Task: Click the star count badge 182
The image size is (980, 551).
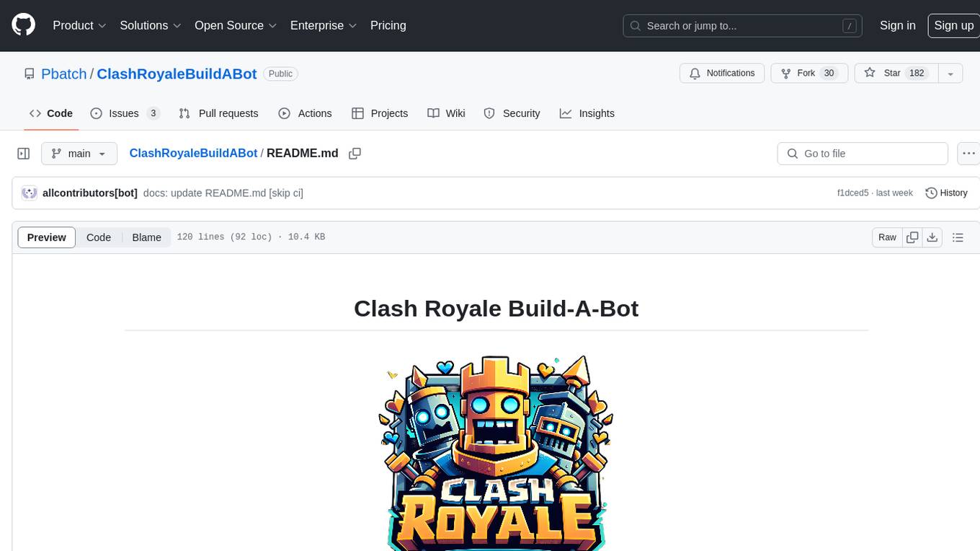Action: (x=917, y=73)
